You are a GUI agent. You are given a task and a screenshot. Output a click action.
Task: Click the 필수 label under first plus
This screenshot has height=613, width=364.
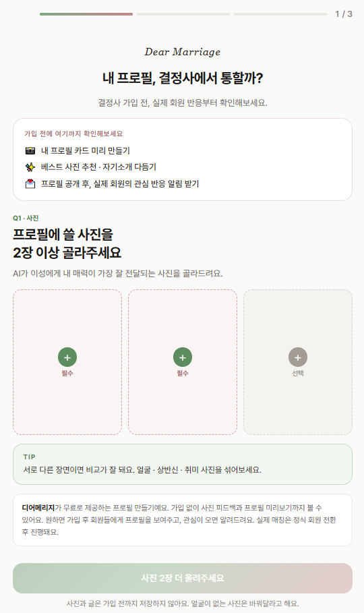(67, 374)
